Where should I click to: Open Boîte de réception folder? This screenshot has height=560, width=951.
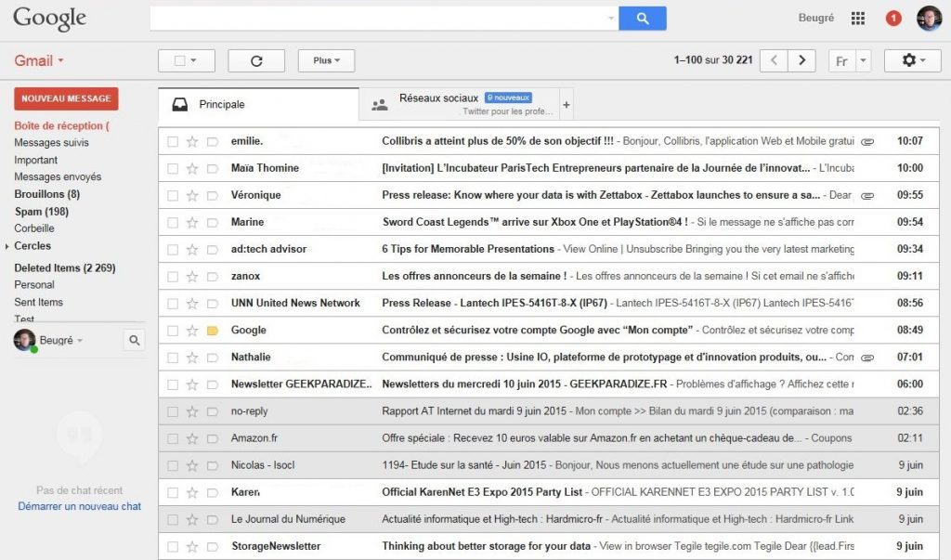coord(61,125)
